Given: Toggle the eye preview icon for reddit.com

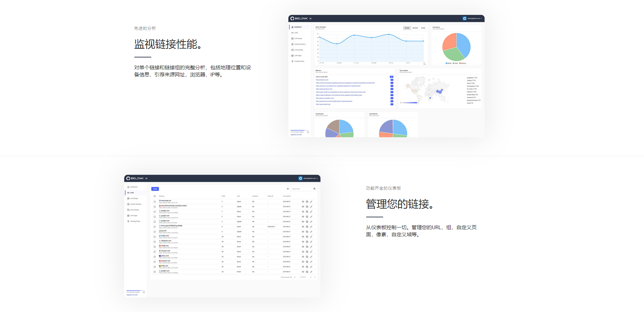Looking at the screenshot, I should point(303,246).
